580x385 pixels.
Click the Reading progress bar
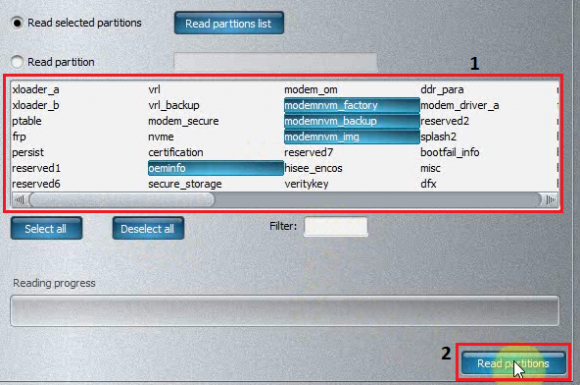[284, 310]
